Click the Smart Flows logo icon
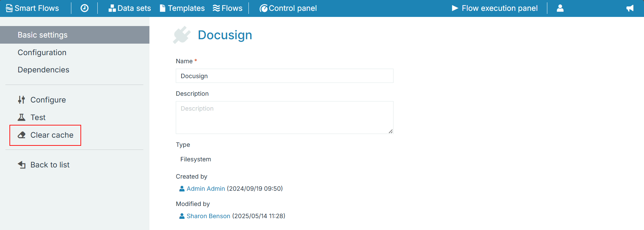Viewport: 644px width, 230px height. 9,8
